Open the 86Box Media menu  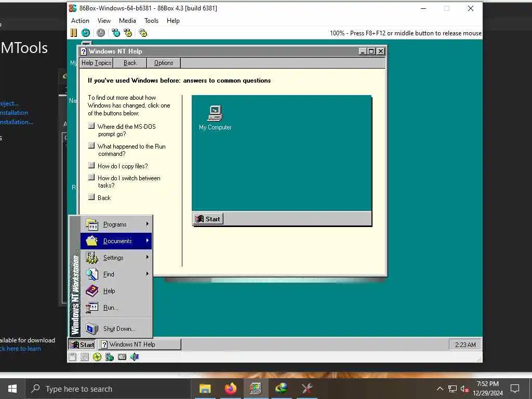pyautogui.click(x=127, y=21)
